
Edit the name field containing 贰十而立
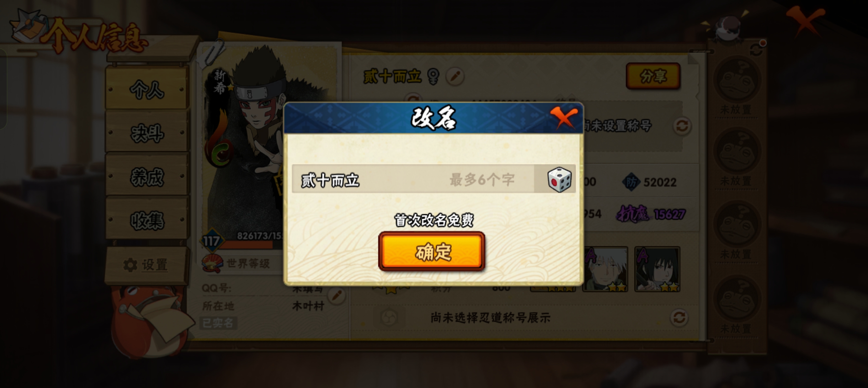(413, 179)
